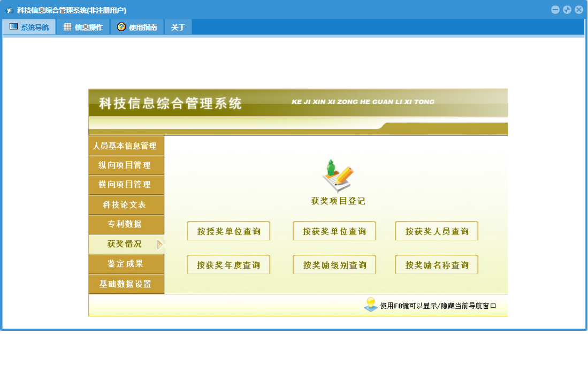Click the F8 navigation hint text
The height and width of the screenshot is (387, 588).
click(x=438, y=306)
